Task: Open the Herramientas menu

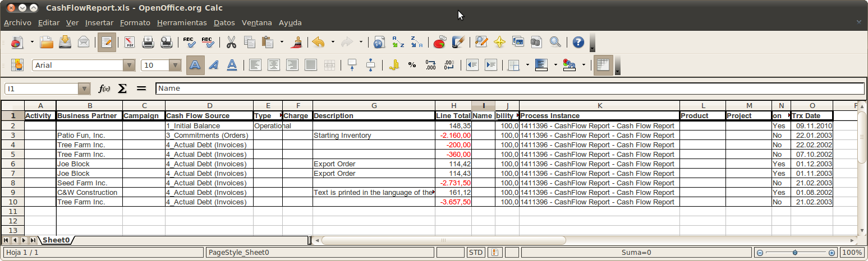Action: click(182, 23)
